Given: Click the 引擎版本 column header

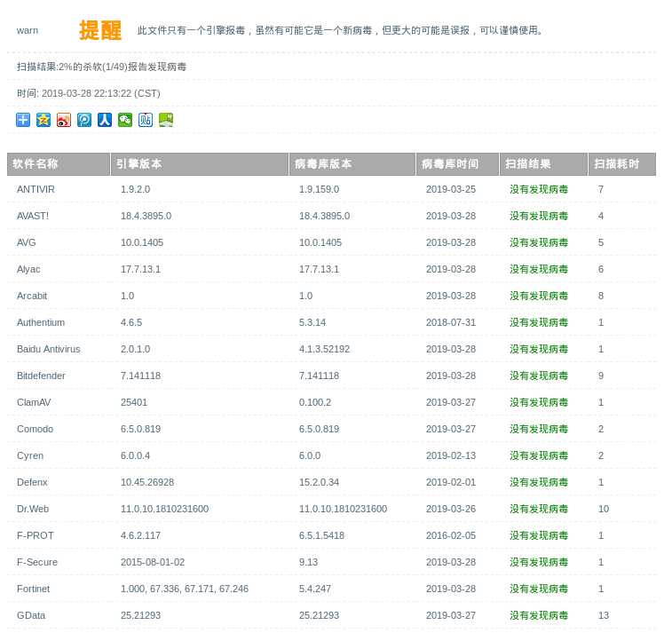Looking at the screenshot, I should coord(200,164).
